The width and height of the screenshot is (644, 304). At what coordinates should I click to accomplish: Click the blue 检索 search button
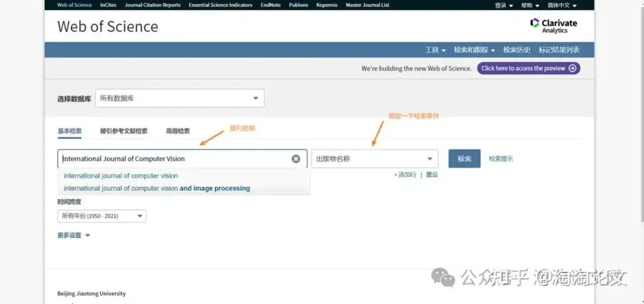pyautogui.click(x=464, y=158)
